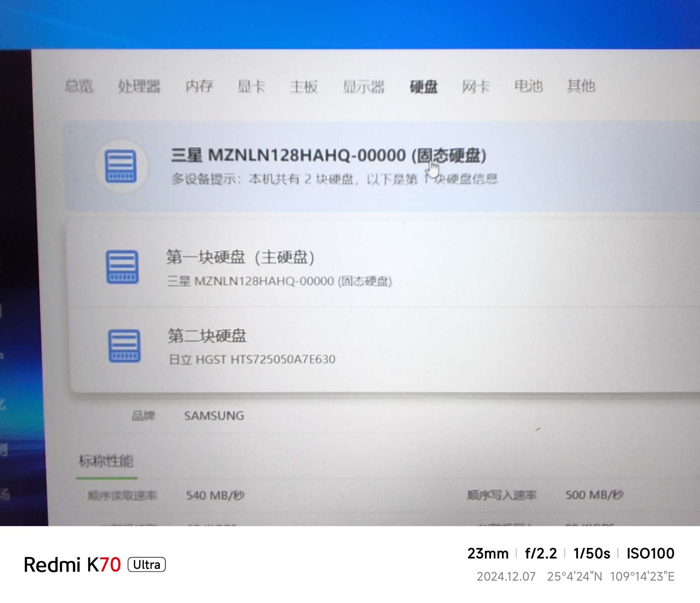Image resolution: width=700 pixels, height=603 pixels.
Task: Click the SAMSUNG brand value
Action: (214, 415)
